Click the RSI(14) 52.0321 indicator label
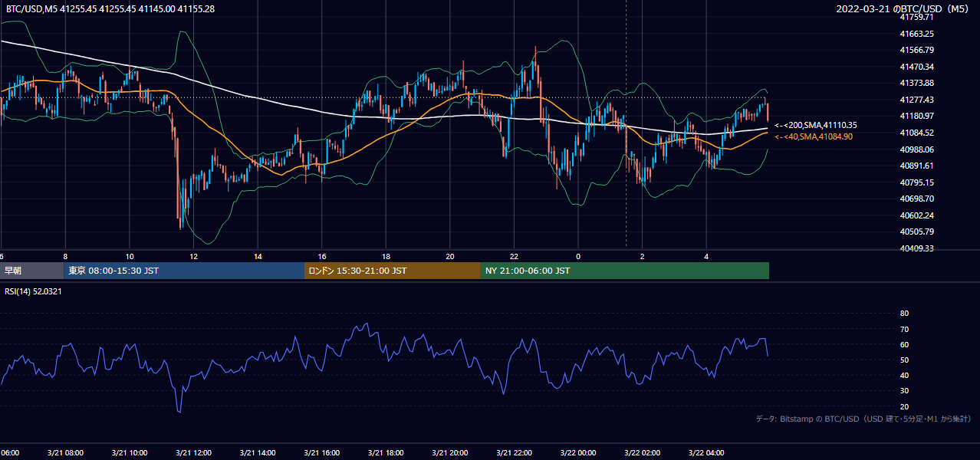The height and width of the screenshot is (460, 980). pyautogui.click(x=34, y=291)
